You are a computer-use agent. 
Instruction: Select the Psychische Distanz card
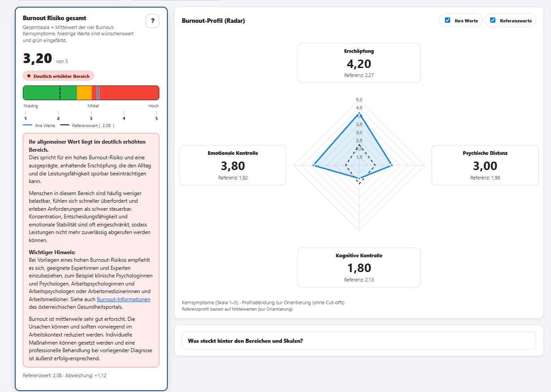(485, 165)
